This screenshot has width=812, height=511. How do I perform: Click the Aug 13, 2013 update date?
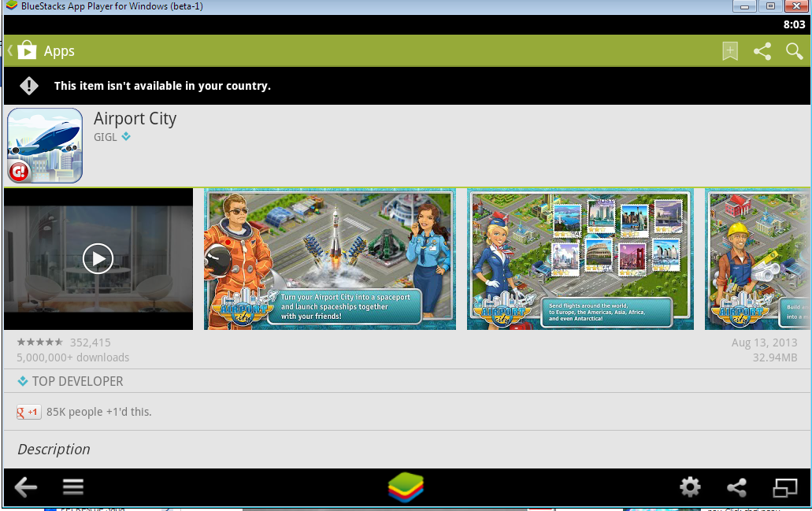(x=764, y=343)
